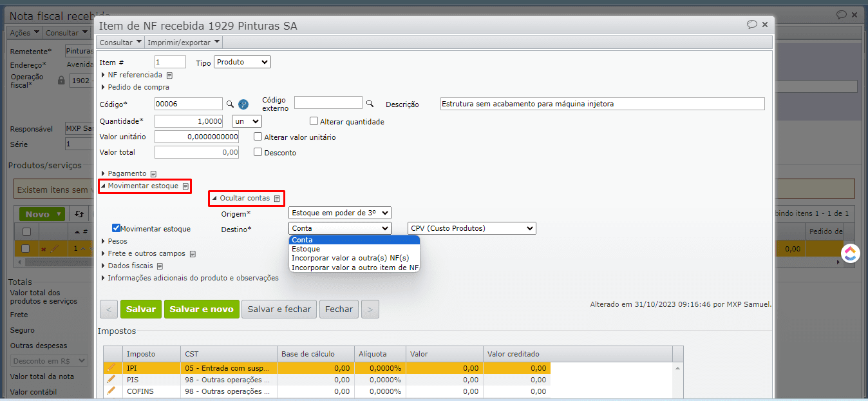Expand Informações adicionais do produto e observações
Viewport: 868px width, 401px height.
(190, 278)
